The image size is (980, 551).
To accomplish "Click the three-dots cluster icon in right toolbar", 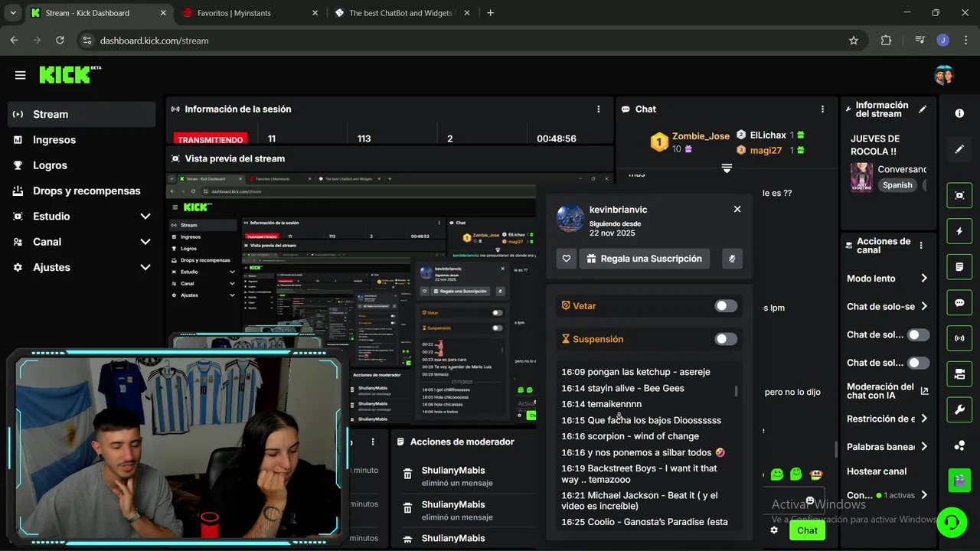I will click(959, 445).
